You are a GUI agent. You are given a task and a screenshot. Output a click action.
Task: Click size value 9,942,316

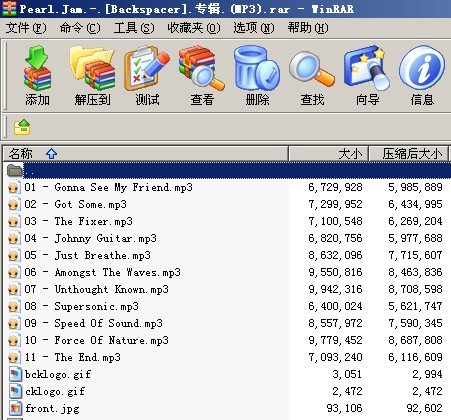pyautogui.click(x=335, y=289)
